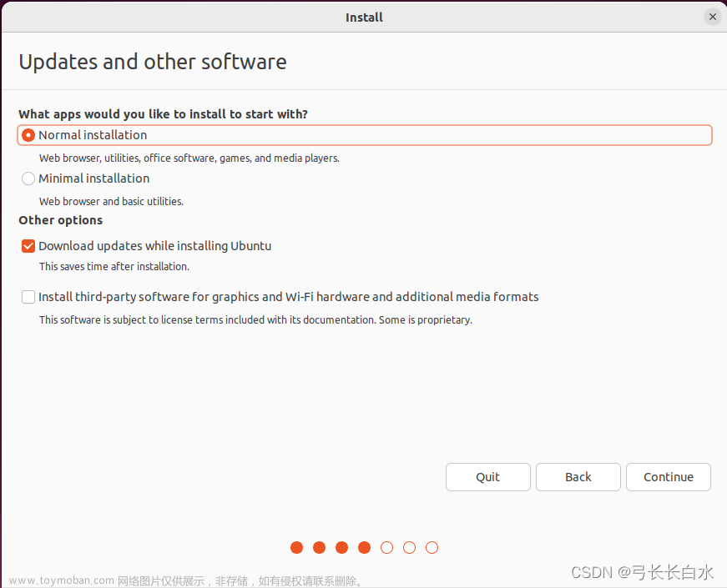Click the Normal installation description text

pos(189,158)
